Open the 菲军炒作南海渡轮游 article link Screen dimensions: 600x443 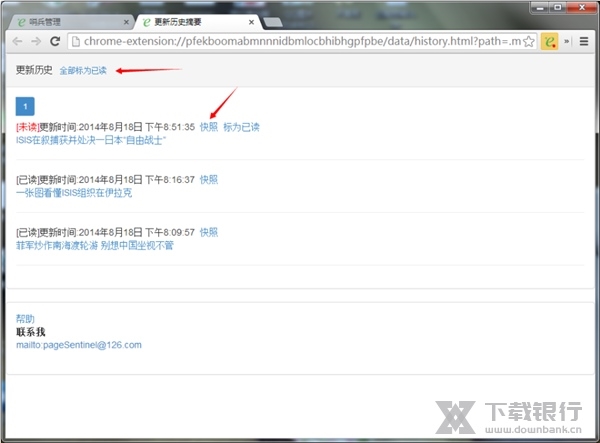[x=95, y=245]
